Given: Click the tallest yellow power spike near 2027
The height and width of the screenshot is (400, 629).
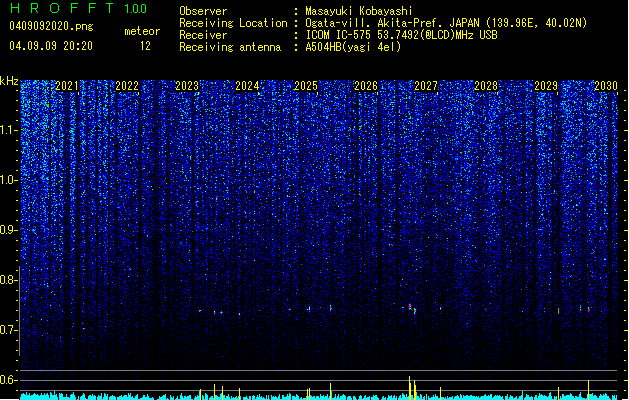Looking at the screenshot, I should pyautogui.click(x=410, y=387).
